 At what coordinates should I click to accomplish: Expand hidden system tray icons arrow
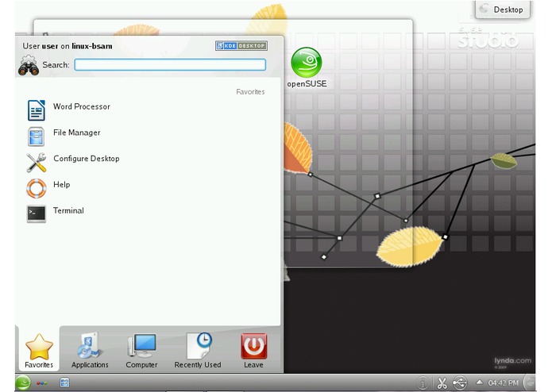tap(479, 382)
